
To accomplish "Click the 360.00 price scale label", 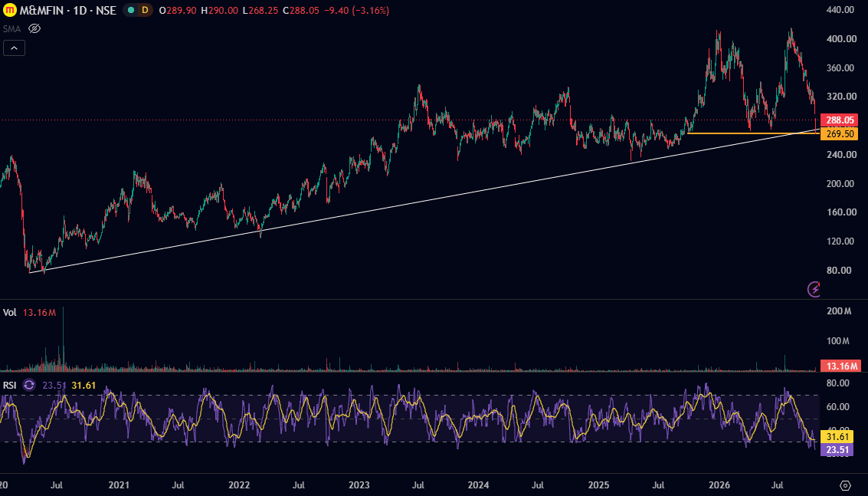I will tap(840, 68).
